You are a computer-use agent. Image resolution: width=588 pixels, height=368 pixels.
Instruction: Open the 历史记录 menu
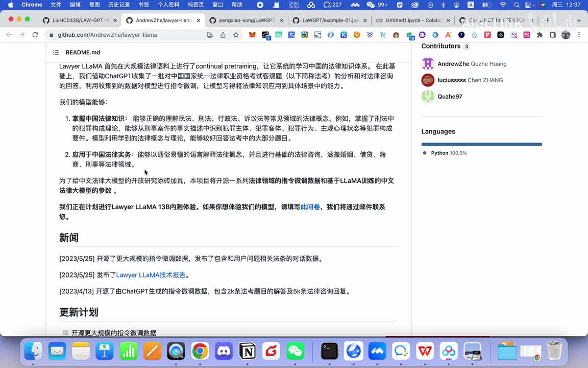click(x=119, y=5)
